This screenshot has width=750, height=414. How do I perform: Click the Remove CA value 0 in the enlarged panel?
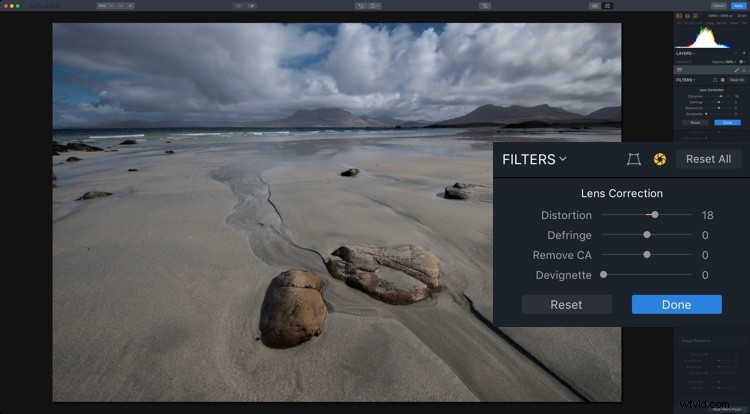click(705, 255)
